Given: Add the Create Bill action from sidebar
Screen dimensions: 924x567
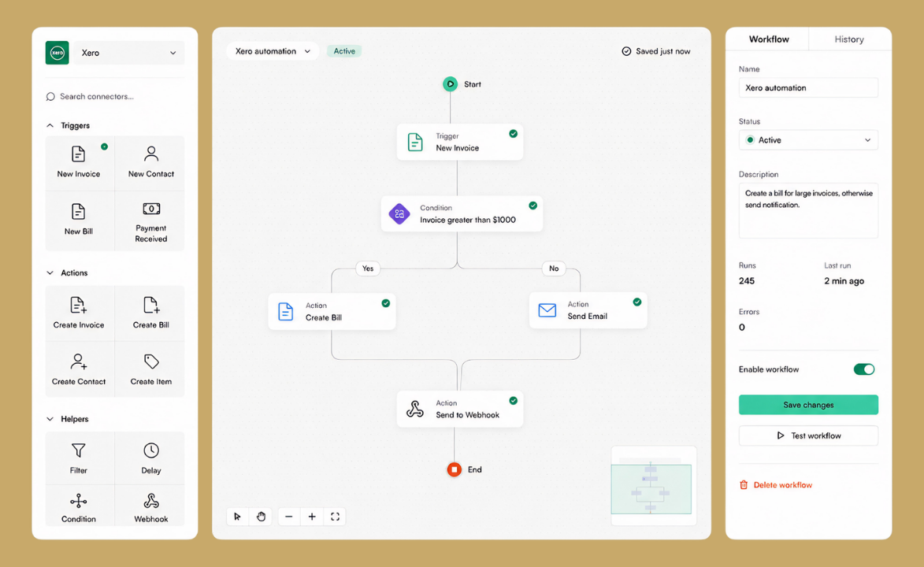Looking at the screenshot, I should (x=151, y=313).
